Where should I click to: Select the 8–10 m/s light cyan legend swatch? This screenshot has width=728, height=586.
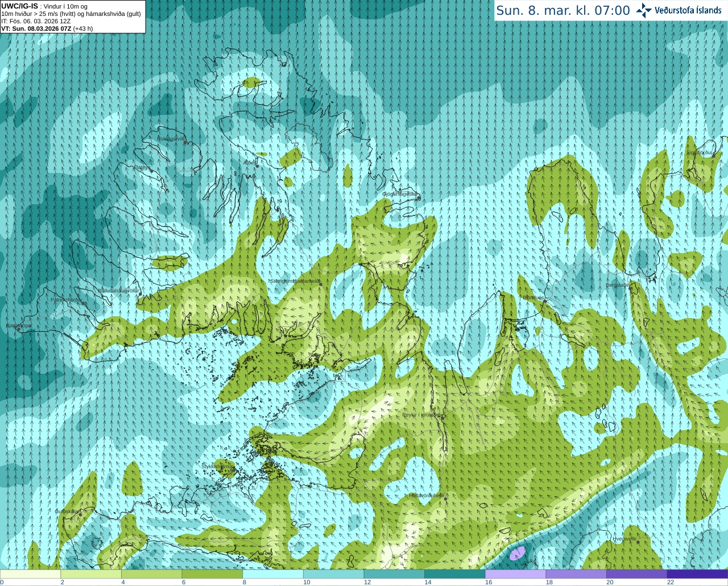pos(273,574)
